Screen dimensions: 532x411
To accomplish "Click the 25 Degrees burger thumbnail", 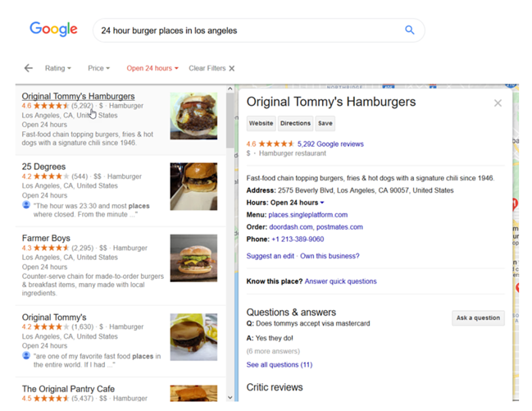I will [x=193, y=186].
